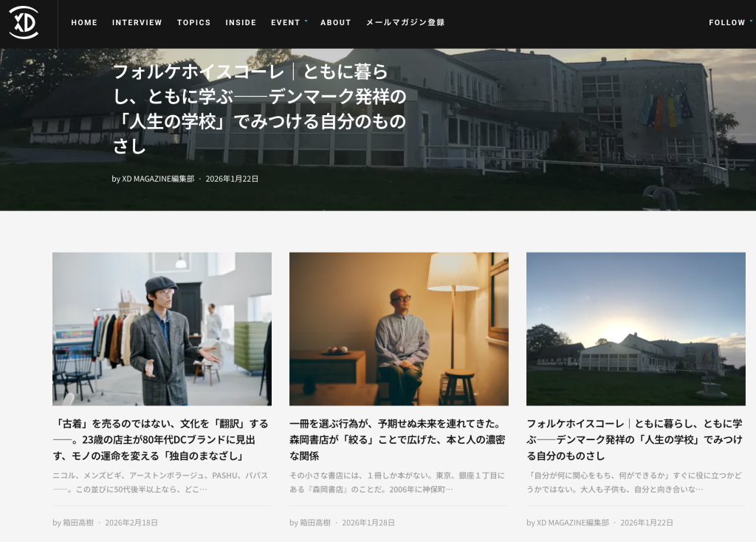Viewport: 756px width, 542px height.
Task: Open the third card's フォルケホイスコーレ title
Action: tap(636, 431)
